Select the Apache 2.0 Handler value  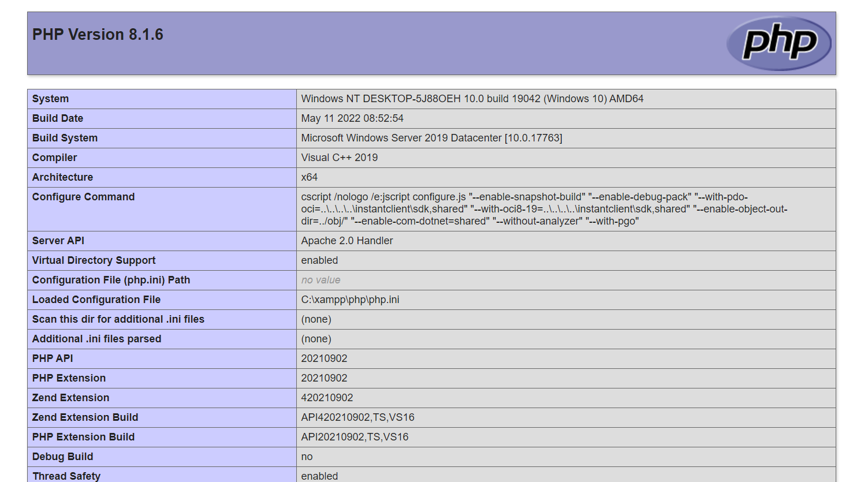coord(347,241)
